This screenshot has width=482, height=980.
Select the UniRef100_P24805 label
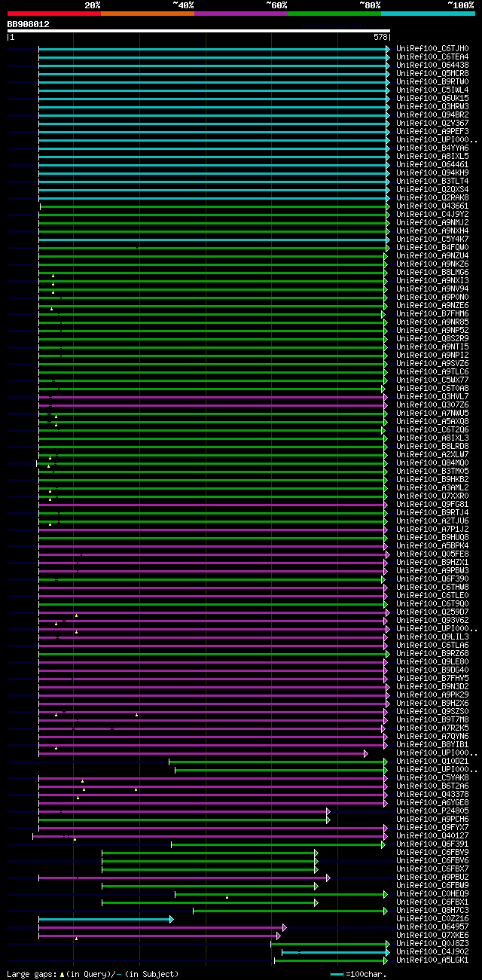click(x=432, y=811)
